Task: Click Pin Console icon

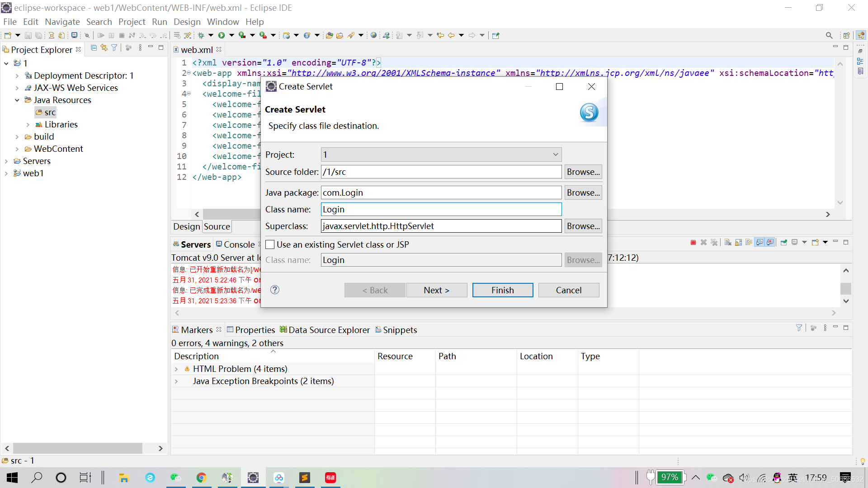Action: [784, 243]
